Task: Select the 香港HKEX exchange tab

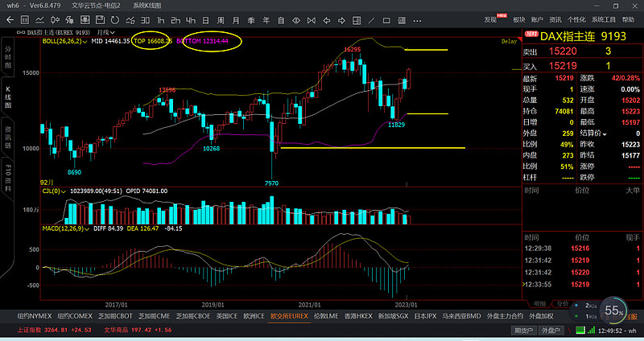Action: pos(358,316)
